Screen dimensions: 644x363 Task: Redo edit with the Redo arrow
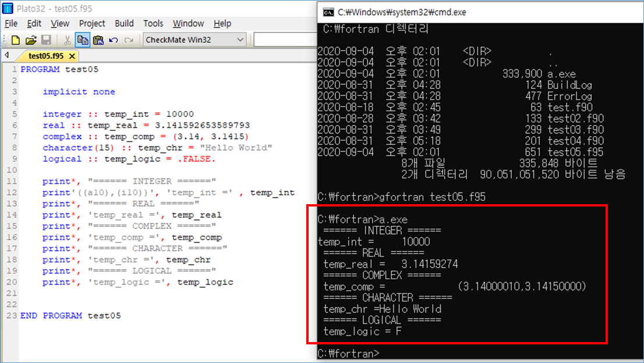pos(129,40)
